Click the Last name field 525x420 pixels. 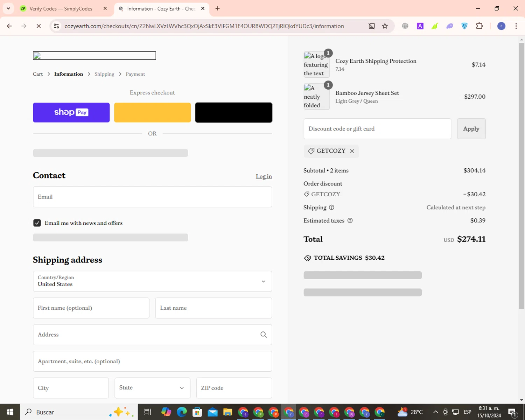213,308
